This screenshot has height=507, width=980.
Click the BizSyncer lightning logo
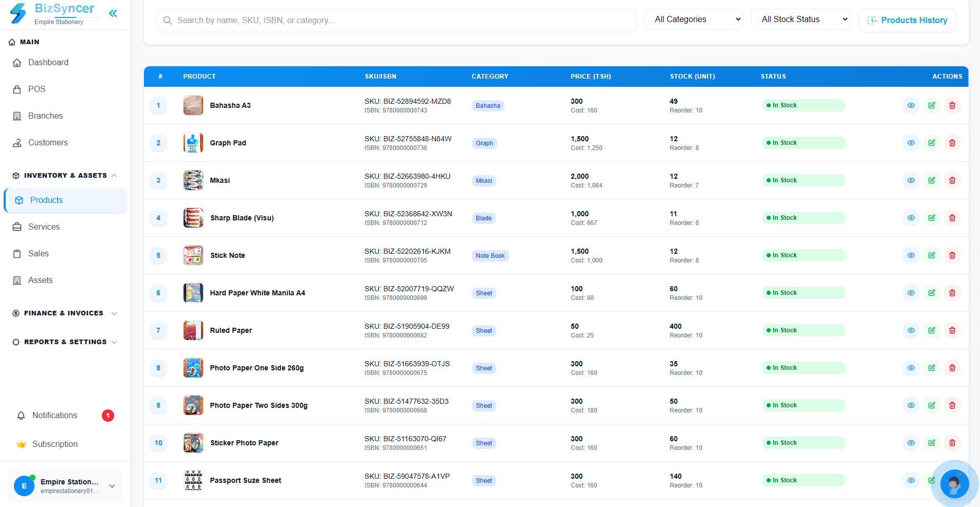pos(19,13)
